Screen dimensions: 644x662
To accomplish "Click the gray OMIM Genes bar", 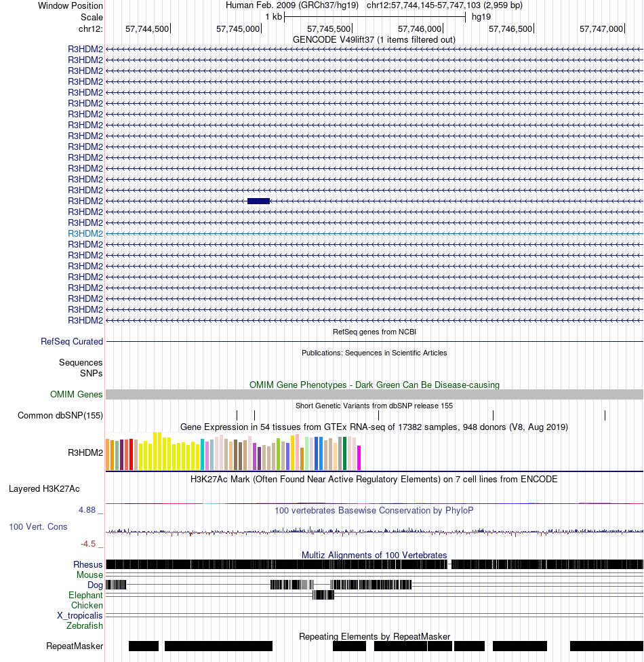I will tap(374, 394).
